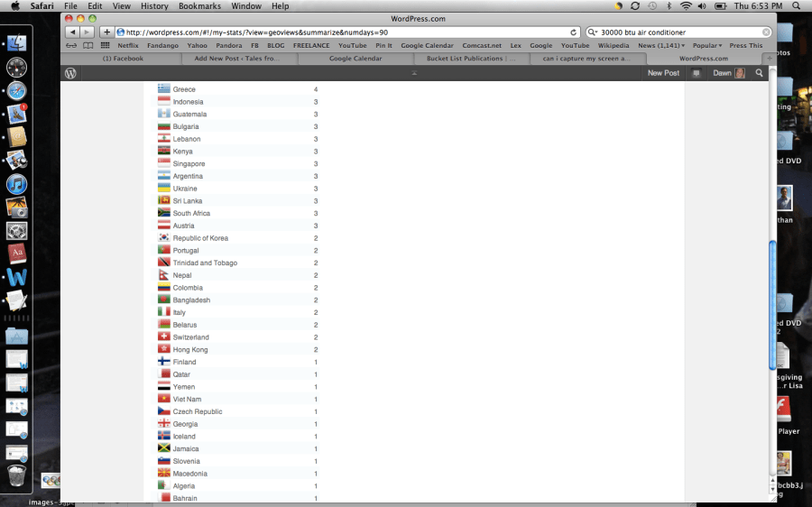812x507 pixels.
Task: Show the bookmarks library book icon
Action: tap(88, 45)
